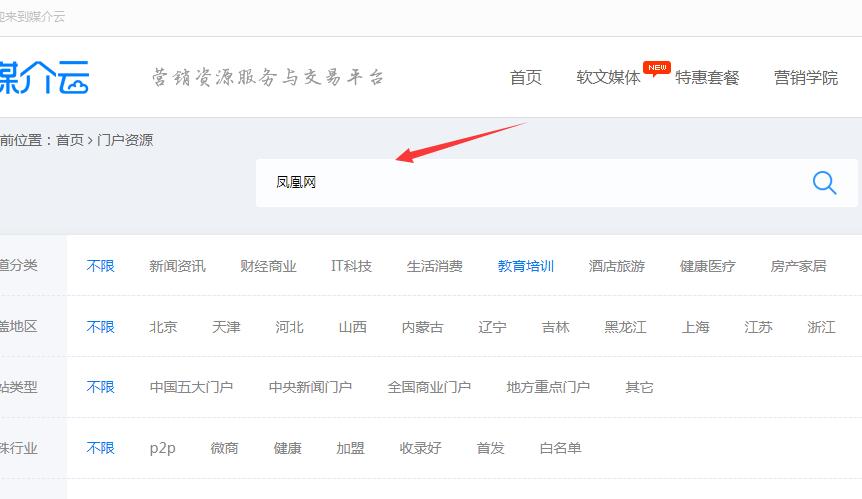The width and height of the screenshot is (862, 499).
Task: Select 中国五大门户 site type
Action: pos(191,387)
